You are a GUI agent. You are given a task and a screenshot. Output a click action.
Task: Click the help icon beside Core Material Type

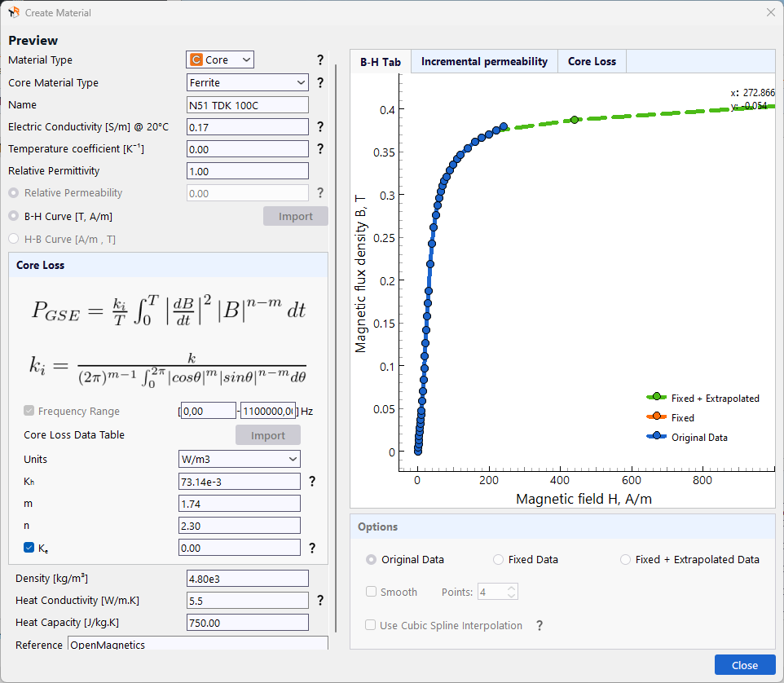click(x=320, y=82)
